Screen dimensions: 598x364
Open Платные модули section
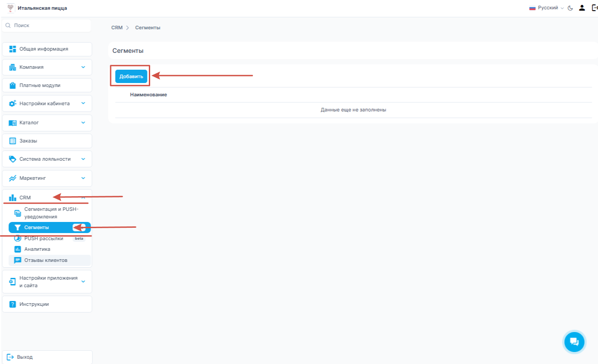(x=40, y=85)
